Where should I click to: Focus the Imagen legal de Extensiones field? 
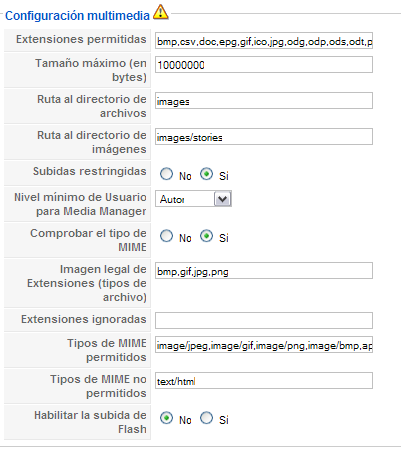pyautogui.click(x=264, y=271)
